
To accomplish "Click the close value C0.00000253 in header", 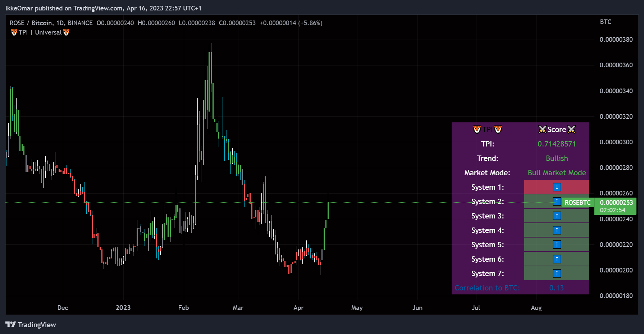I will [237, 23].
